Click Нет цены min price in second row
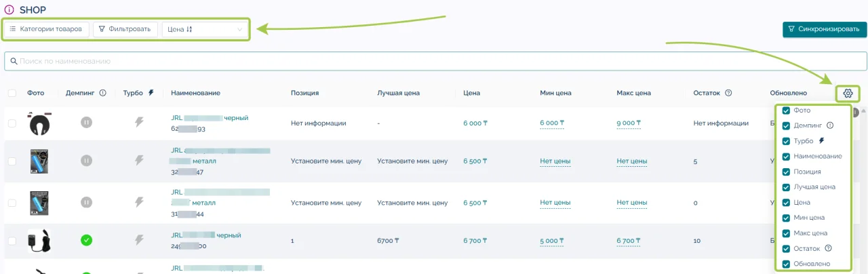 [x=555, y=161]
